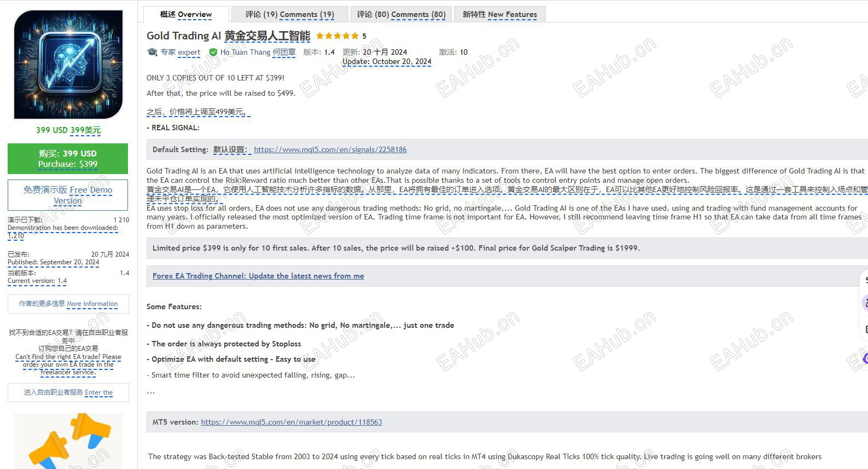Viewport: 868px width, 469px height.
Task: Click the megaphone advertisement image
Action: coord(68,441)
